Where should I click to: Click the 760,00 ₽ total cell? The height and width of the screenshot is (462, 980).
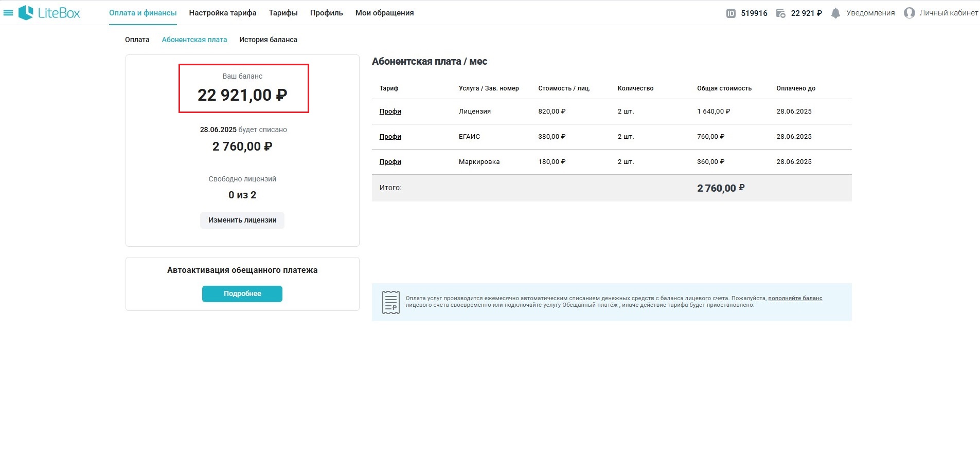pos(711,137)
